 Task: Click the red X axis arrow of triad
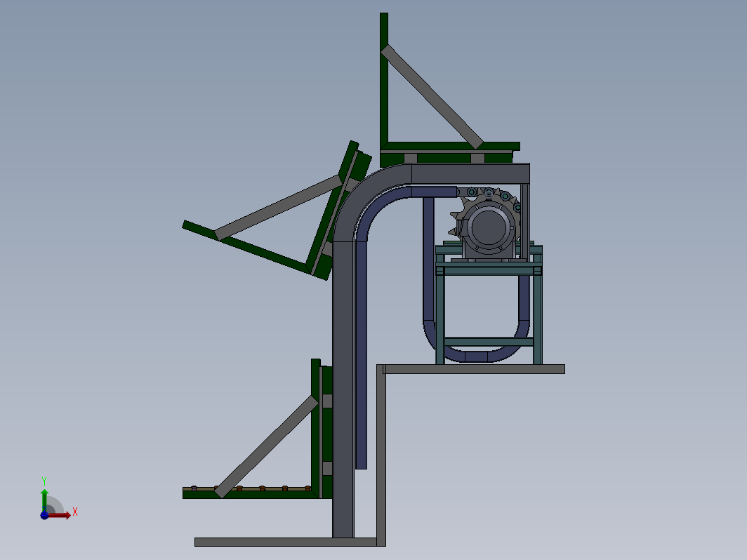tap(60, 515)
